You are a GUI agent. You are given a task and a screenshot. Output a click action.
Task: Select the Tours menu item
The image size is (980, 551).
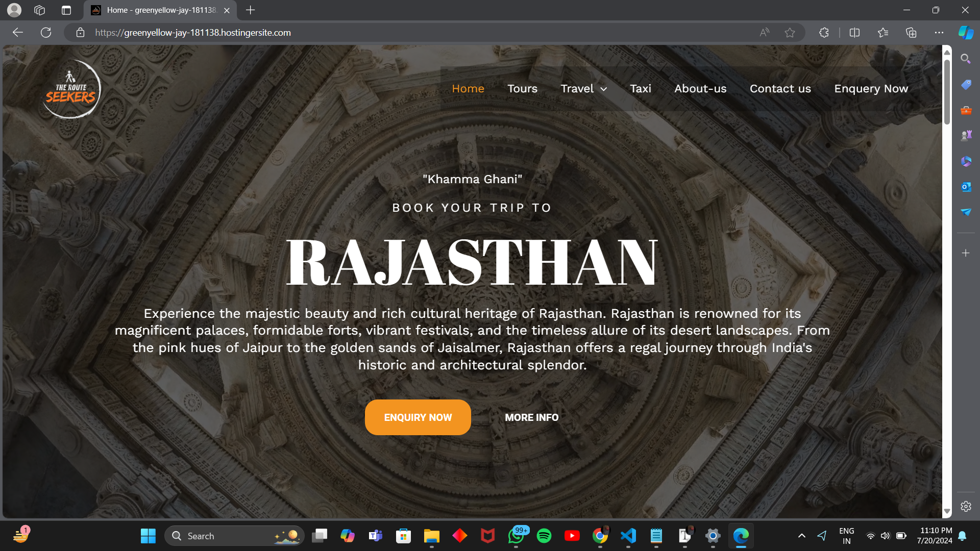[522, 88]
